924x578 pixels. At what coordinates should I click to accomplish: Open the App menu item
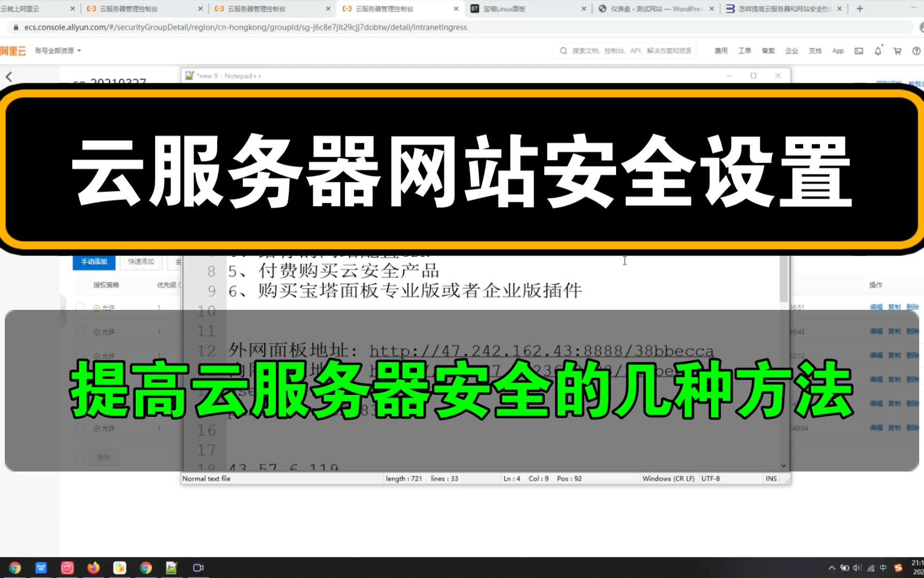click(838, 51)
